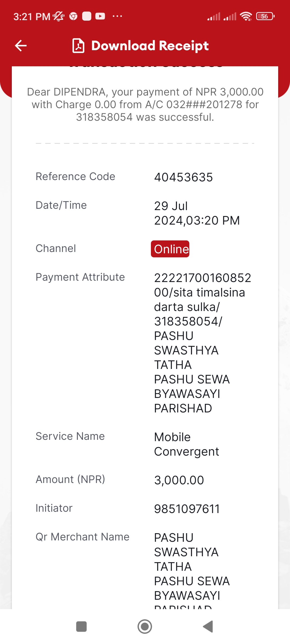Tap the Android home circle button
Viewport: 290px width, 644px height.
pos(145,627)
